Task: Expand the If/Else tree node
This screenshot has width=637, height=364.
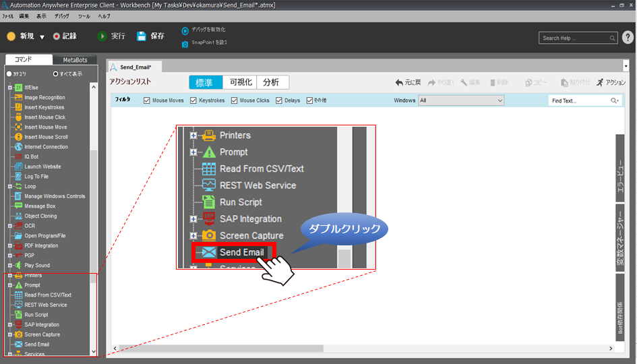Action: click(x=10, y=88)
